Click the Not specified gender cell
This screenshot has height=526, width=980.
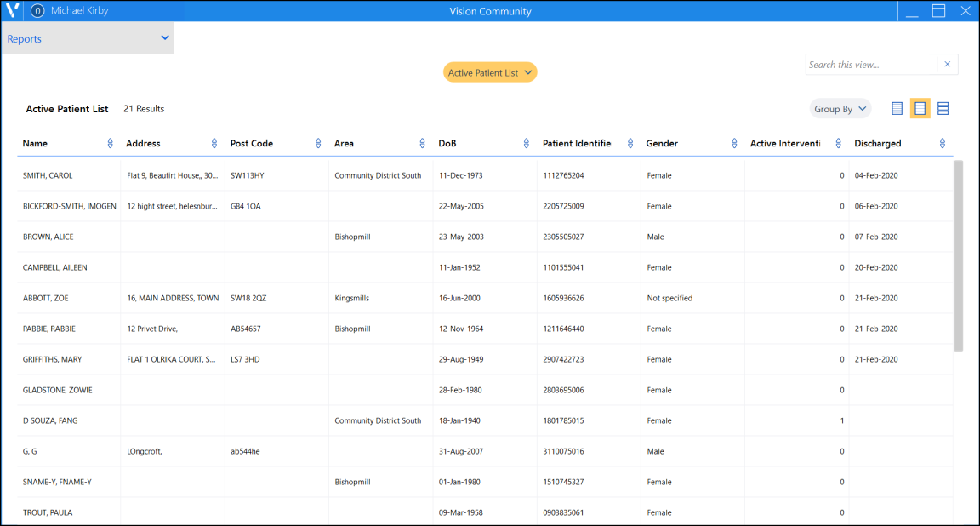(669, 299)
